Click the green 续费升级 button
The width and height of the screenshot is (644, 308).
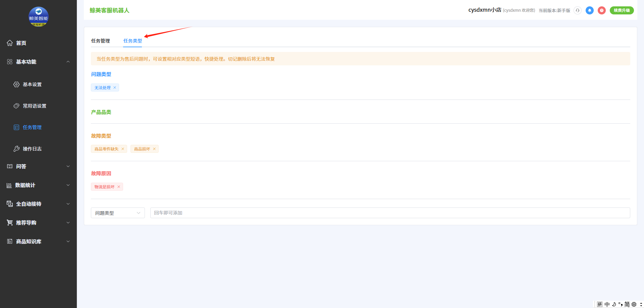coord(622,10)
